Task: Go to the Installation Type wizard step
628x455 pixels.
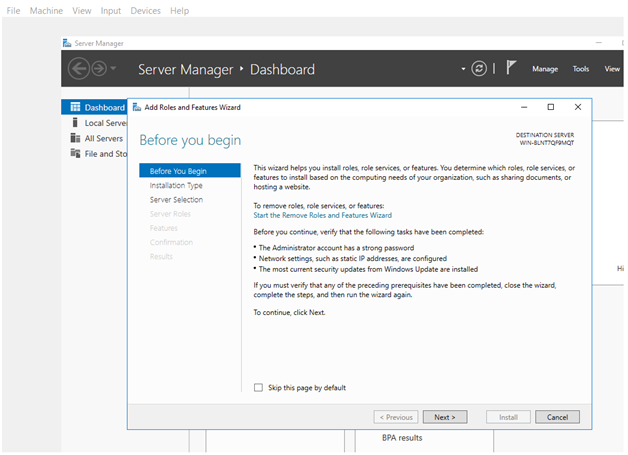Action: pyautogui.click(x=176, y=185)
